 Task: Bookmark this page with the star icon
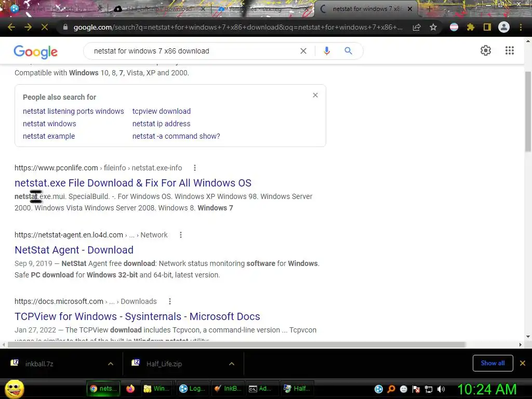[433, 27]
